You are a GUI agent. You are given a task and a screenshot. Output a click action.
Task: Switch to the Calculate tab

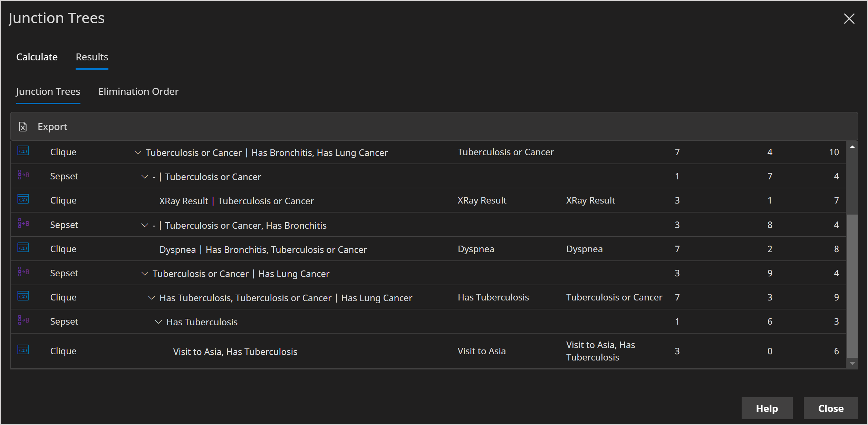click(37, 57)
